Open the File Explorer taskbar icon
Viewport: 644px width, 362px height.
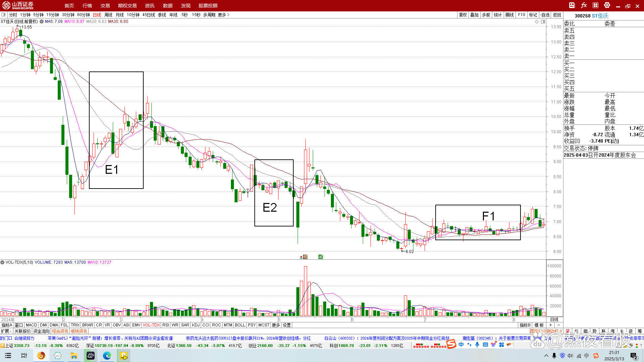tap(74, 356)
